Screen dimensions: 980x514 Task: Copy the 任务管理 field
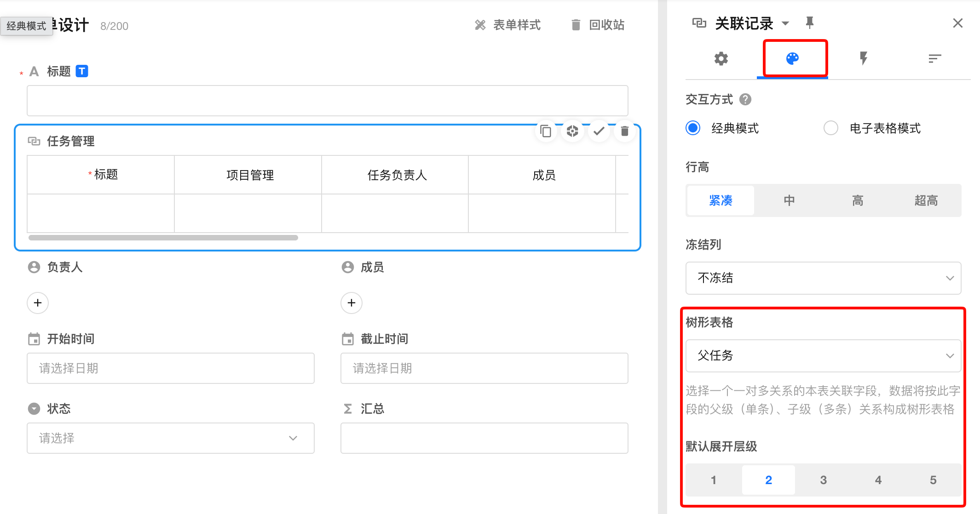pyautogui.click(x=546, y=131)
